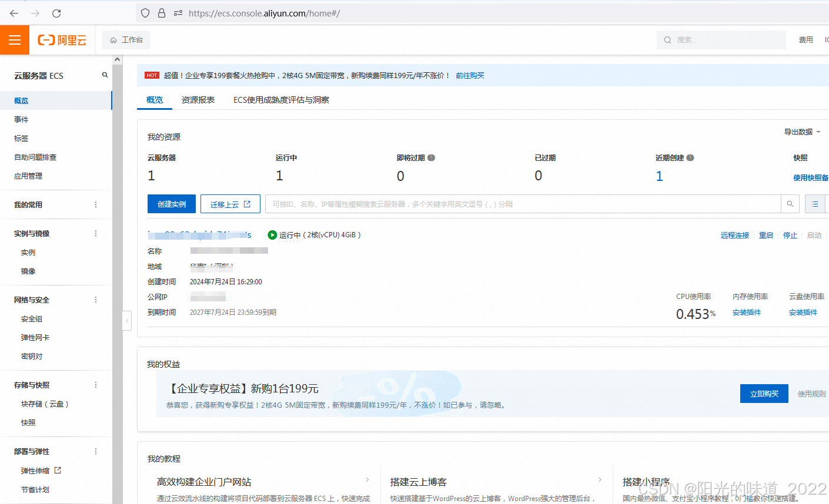The width and height of the screenshot is (829, 504).
Task: Click the search icon beside 云服务器 ECS
Action: (105, 75)
